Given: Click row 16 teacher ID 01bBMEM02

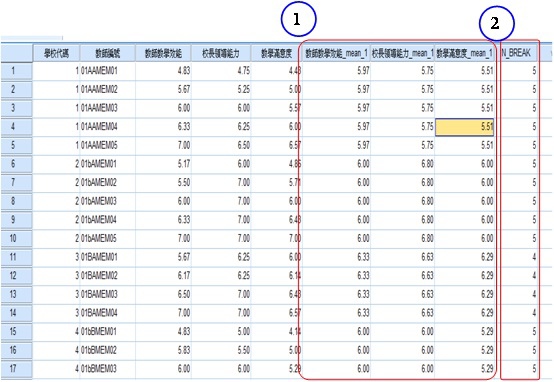Looking at the screenshot, I should point(108,351).
